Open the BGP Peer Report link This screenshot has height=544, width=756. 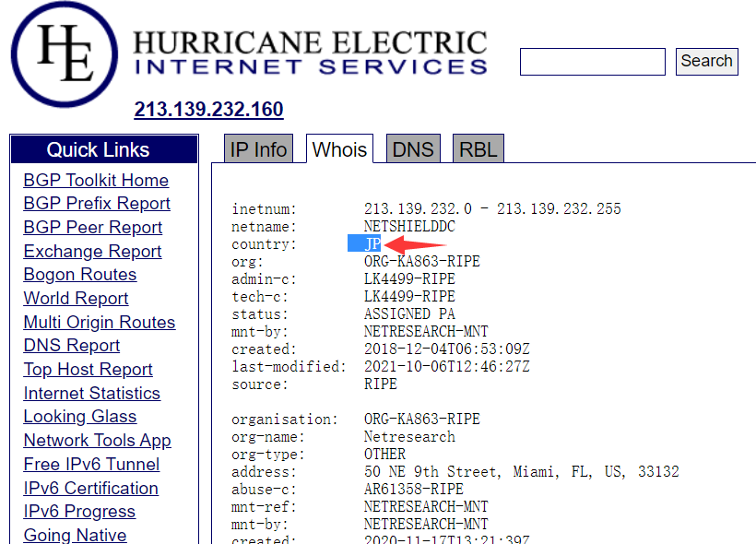point(93,227)
